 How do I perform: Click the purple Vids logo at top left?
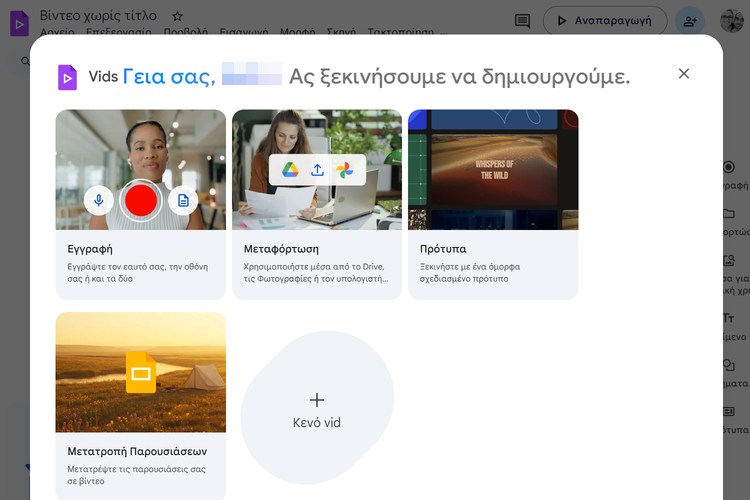18,23
